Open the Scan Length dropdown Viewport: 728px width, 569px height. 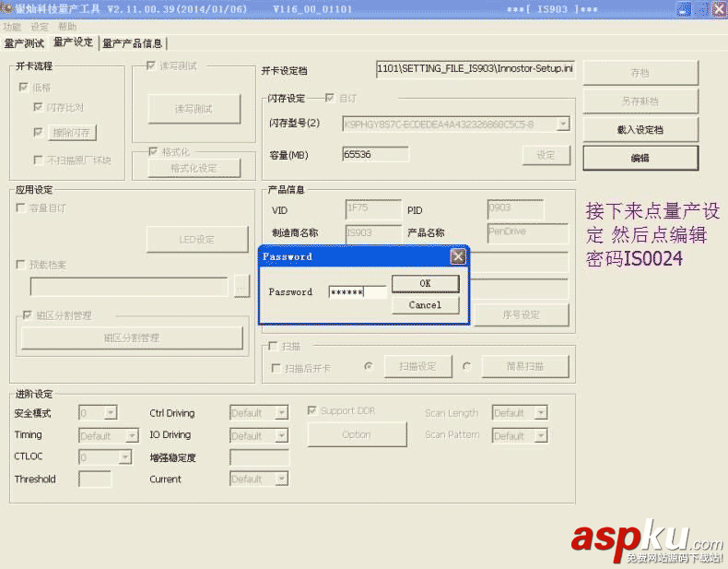coord(541,413)
